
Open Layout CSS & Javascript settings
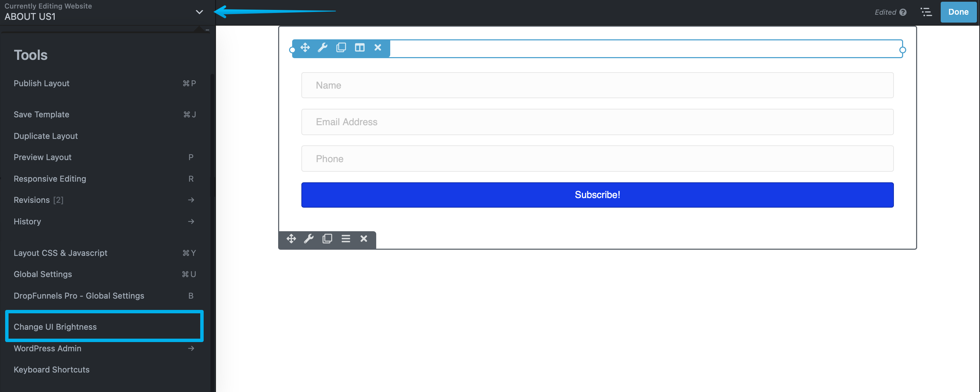click(105, 253)
